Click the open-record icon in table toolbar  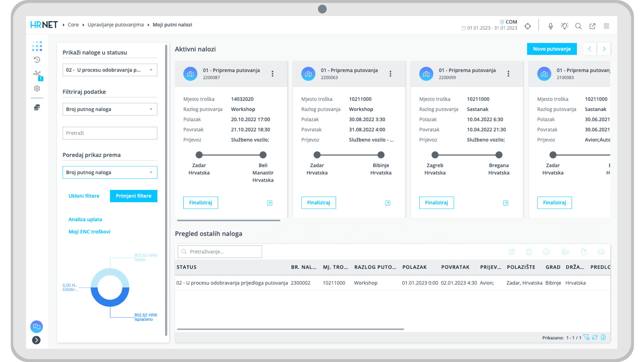click(x=512, y=252)
